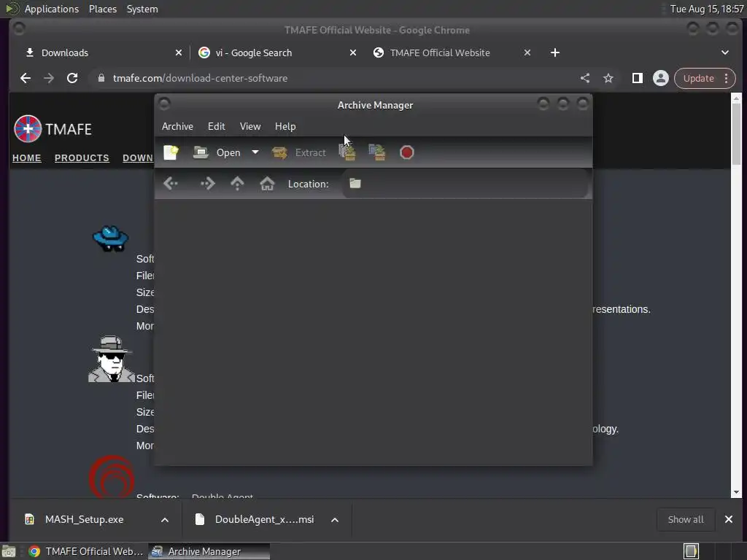The width and height of the screenshot is (747, 560).
Task: Click the detective with sunglasses image
Action: pos(112,359)
